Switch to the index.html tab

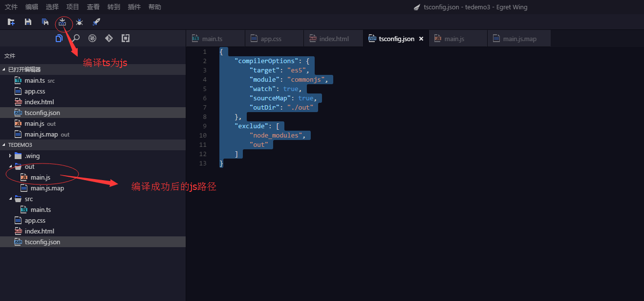click(333, 38)
